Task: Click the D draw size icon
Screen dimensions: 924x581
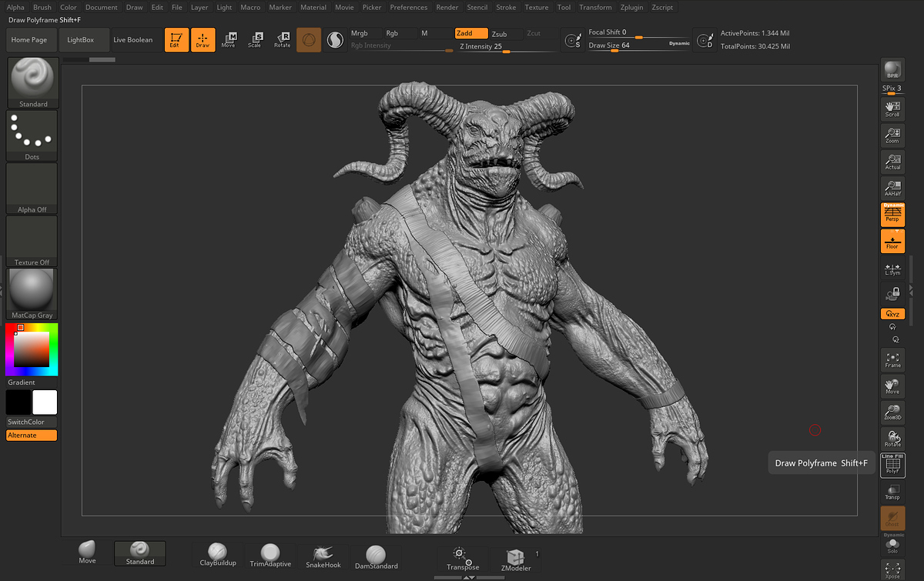Action: 705,40
